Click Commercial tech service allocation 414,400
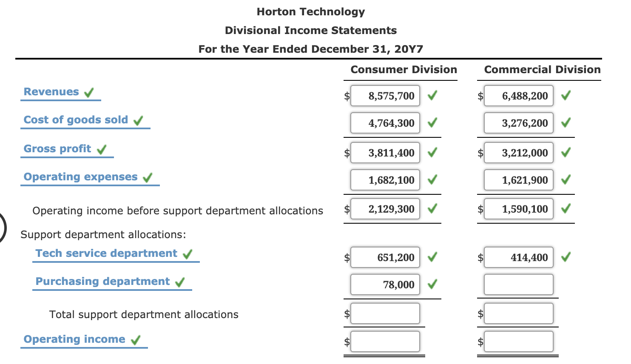 519,257
